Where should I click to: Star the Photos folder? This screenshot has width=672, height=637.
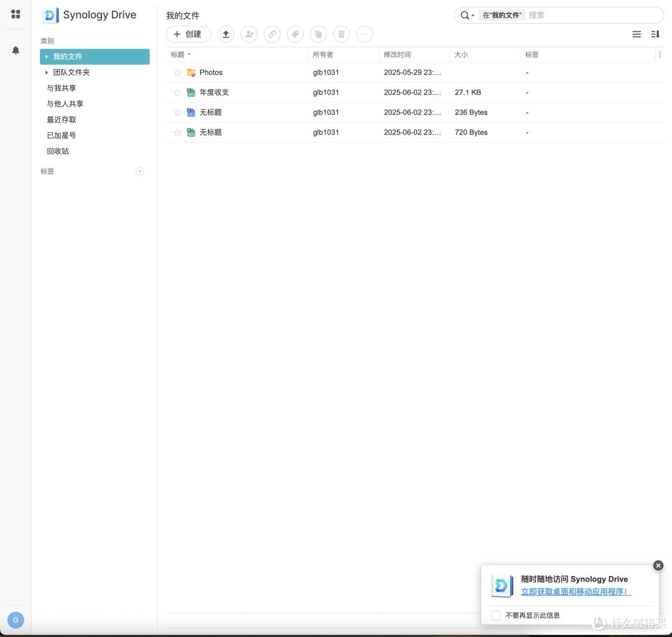tap(177, 72)
